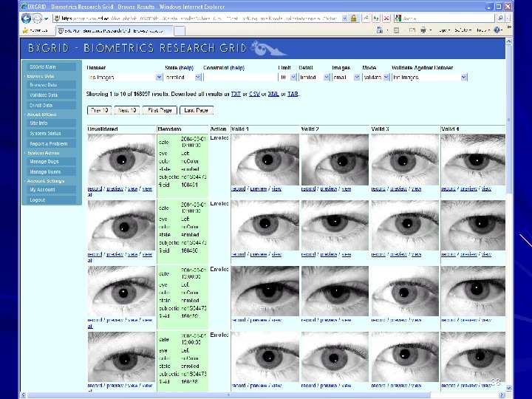Click the First Page button
This screenshot has height=399, width=532.
(x=160, y=110)
